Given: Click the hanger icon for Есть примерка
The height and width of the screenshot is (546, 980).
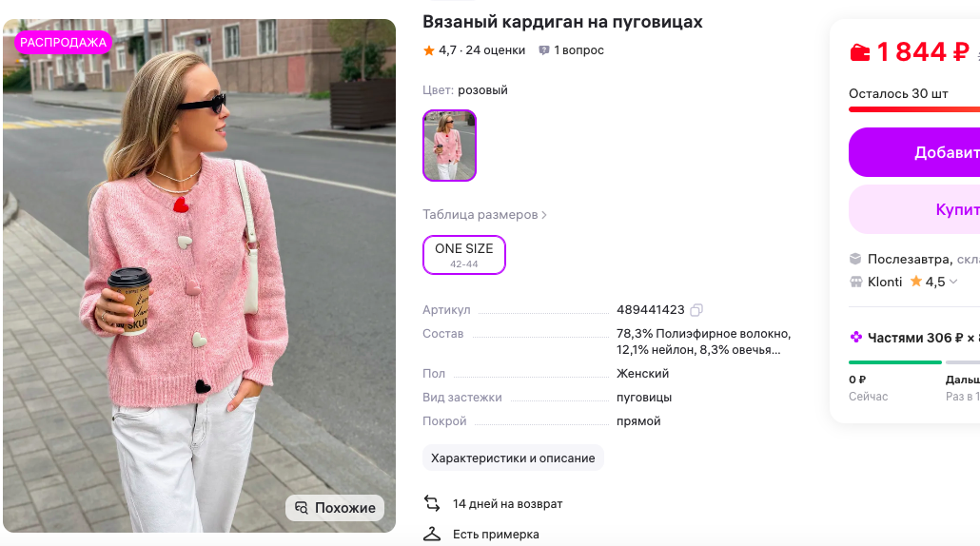Looking at the screenshot, I should [432, 535].
